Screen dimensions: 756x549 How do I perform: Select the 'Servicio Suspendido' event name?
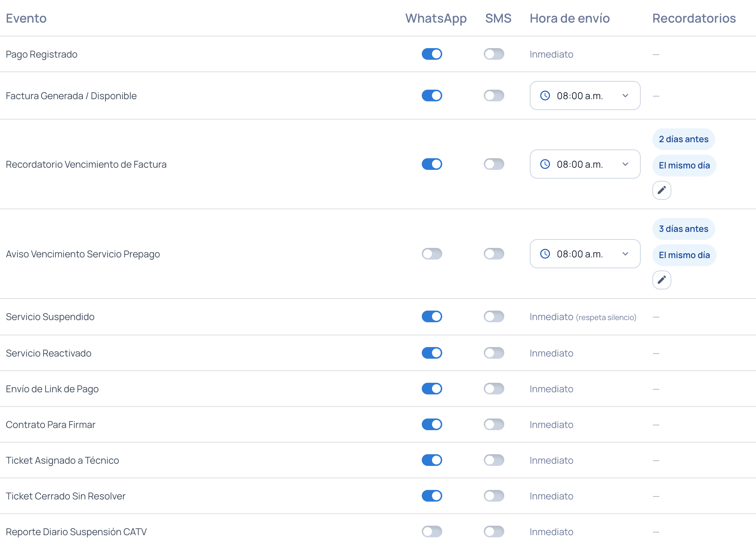50,317
